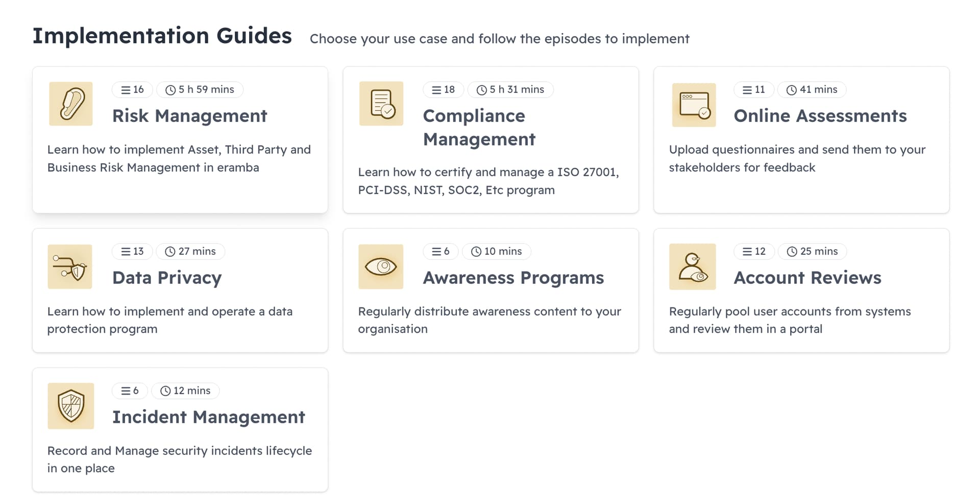The image size is (980, 504).
Task: Click the 13 episodes badge on Data Privacy
Action: [x=132, y=251]
